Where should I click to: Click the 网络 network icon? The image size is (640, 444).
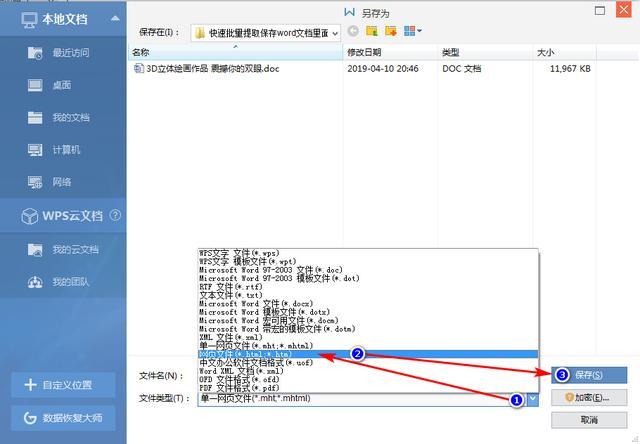[x=35, y=182]
